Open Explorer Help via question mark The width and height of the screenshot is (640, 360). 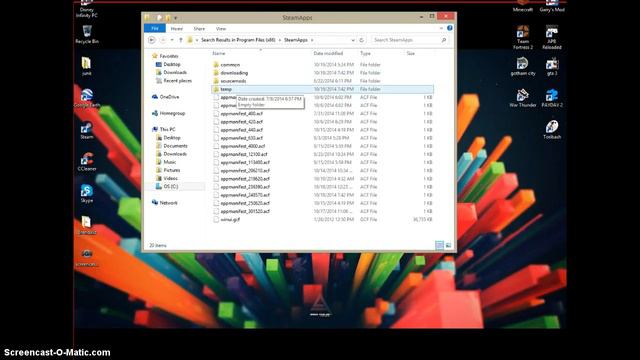point(449,28)
